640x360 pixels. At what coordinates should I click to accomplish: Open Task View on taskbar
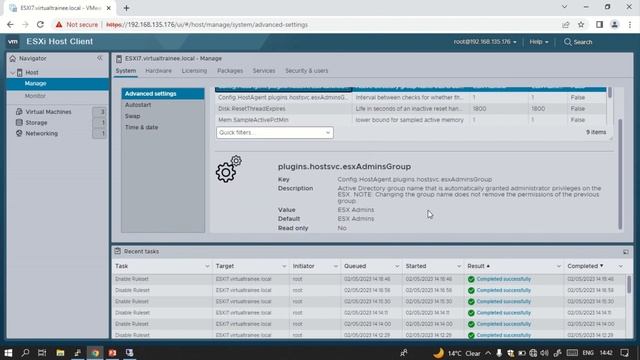42,353
